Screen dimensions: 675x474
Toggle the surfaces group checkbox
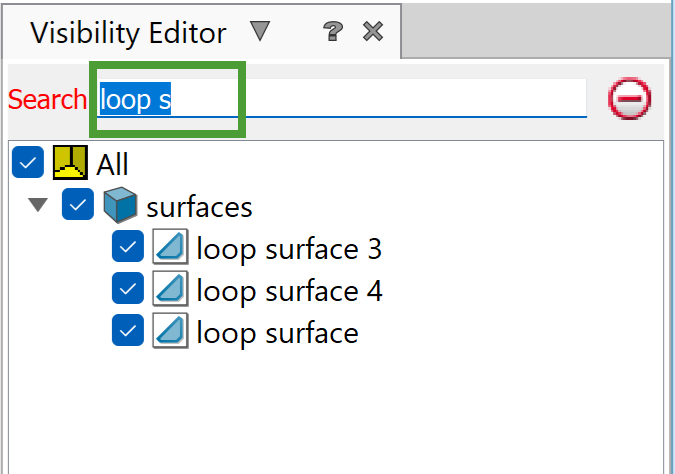[x=78, y=206]
